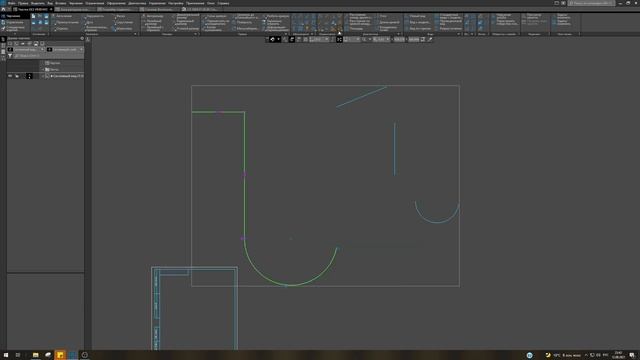Toggle visibility eye of Системный вид
640x360 pixels.
[x=10, y=76]
